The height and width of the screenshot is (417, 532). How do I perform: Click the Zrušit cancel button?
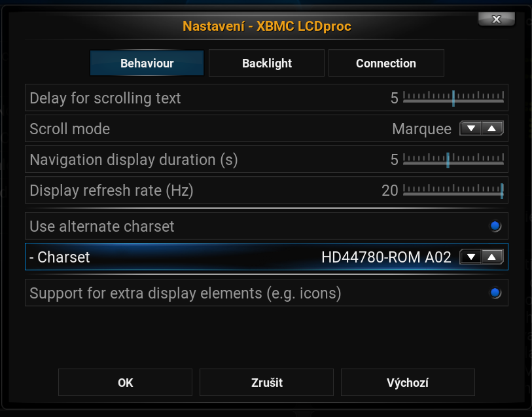[266, 382]
